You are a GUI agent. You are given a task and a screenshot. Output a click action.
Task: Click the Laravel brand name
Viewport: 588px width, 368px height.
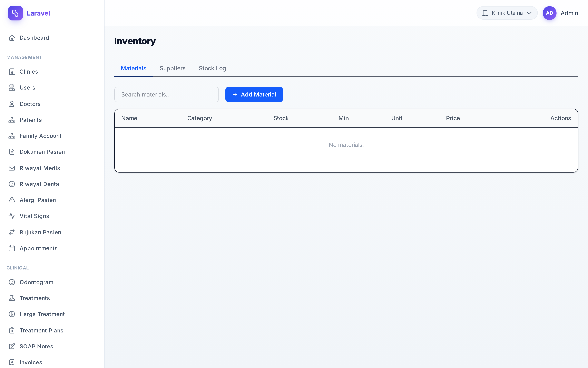click(x=39, y=13)
